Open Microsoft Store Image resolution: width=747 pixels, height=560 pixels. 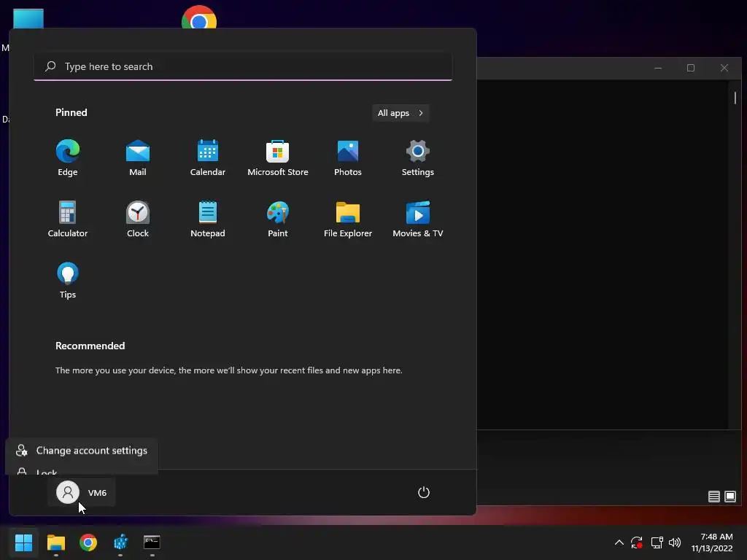(x=278, y=158)
